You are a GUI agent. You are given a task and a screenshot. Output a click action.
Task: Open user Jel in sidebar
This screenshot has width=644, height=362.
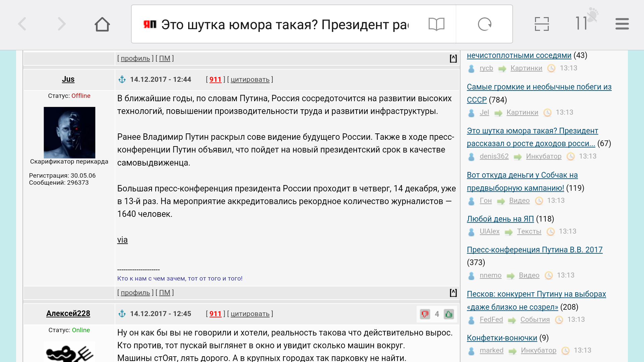pyautogui.click(x=484, y=112)
